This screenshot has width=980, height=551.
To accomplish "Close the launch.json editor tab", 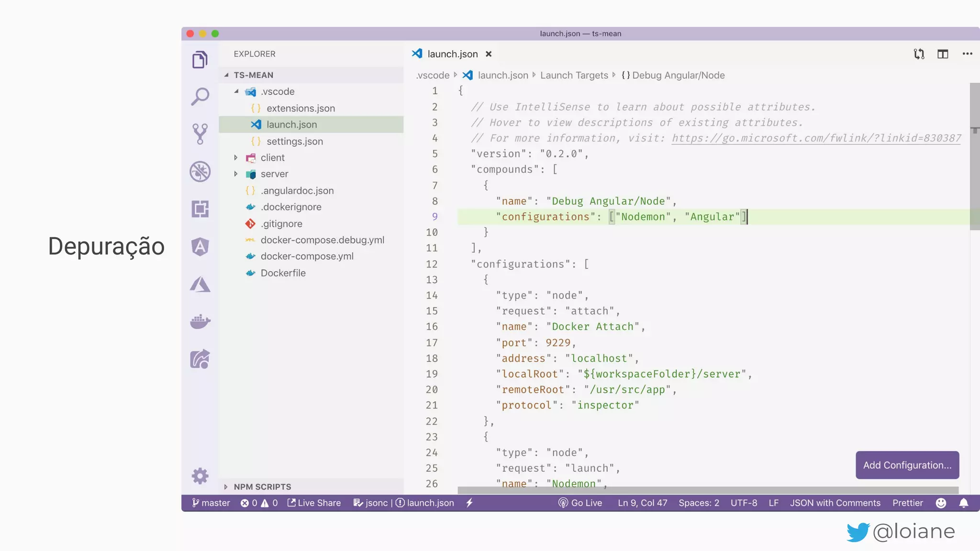I will (x=489, y=54).
